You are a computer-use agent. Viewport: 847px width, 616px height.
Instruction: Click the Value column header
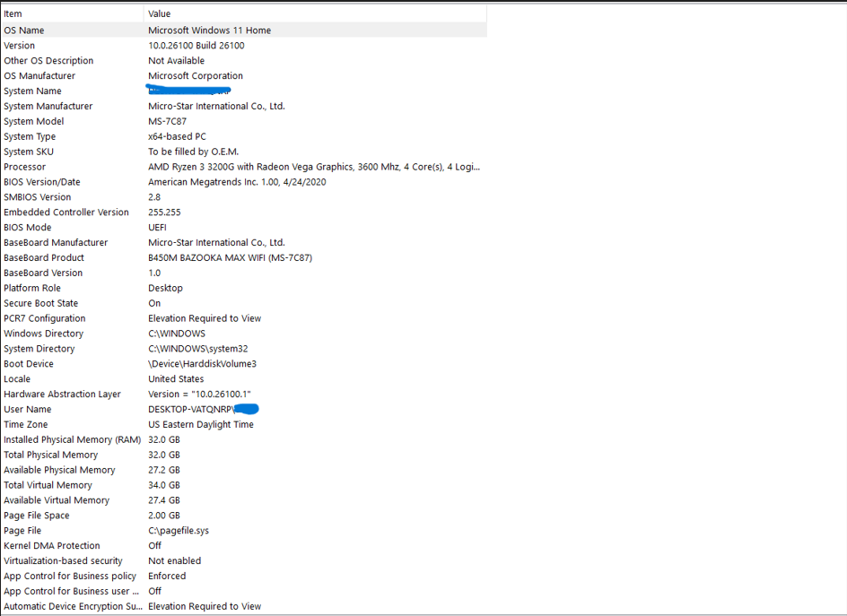pos(316,13)
